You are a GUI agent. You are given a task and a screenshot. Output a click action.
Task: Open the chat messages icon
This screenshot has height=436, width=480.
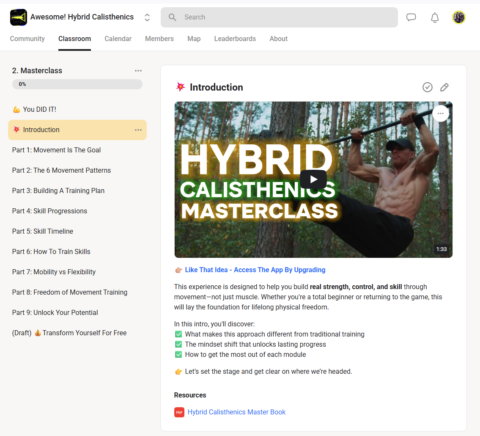click(411, 17)
